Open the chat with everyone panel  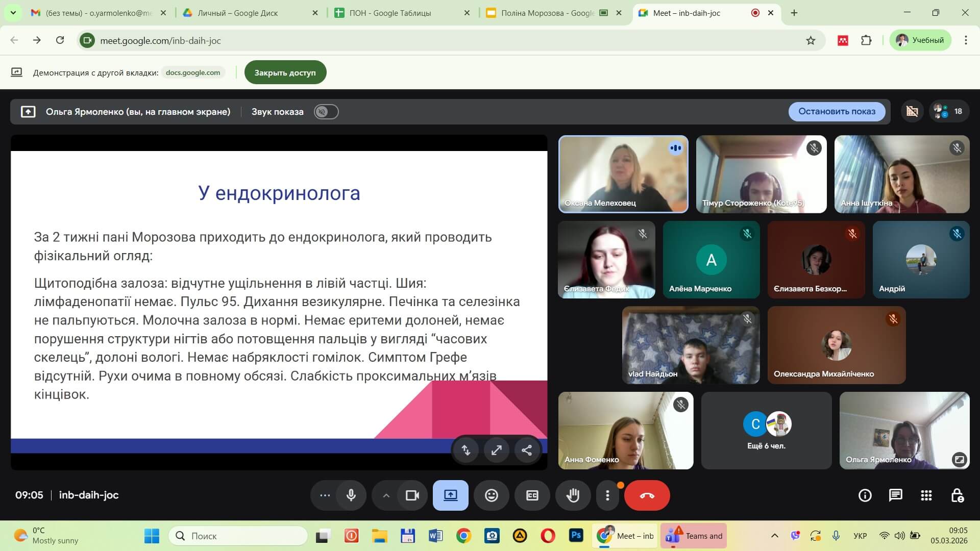(895, 495)
